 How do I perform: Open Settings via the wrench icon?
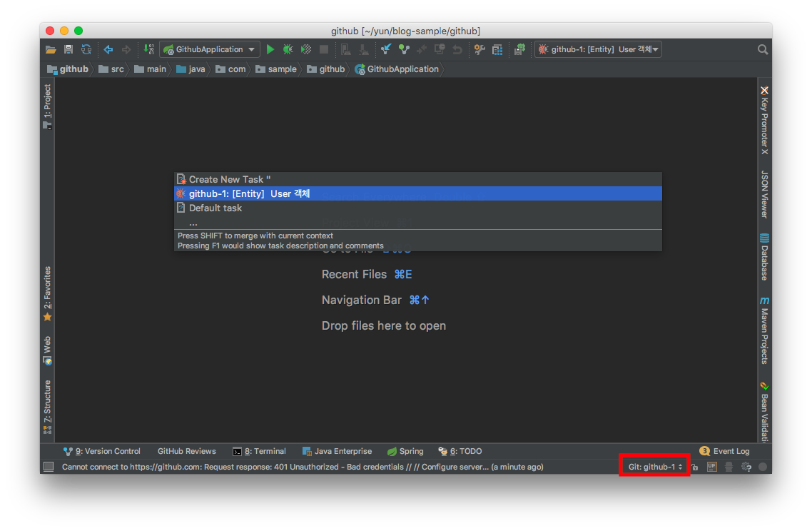point(479,49)
